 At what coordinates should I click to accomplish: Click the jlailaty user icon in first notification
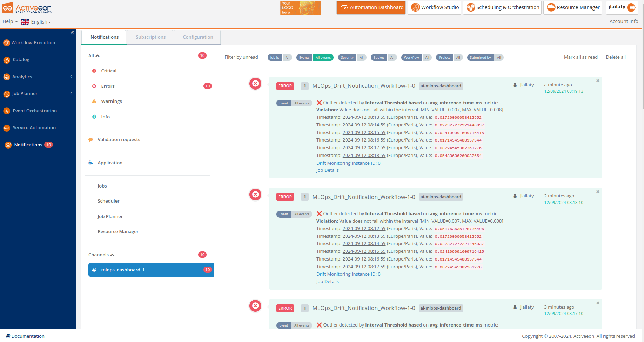pyautogui.click(x=515, y=85)
